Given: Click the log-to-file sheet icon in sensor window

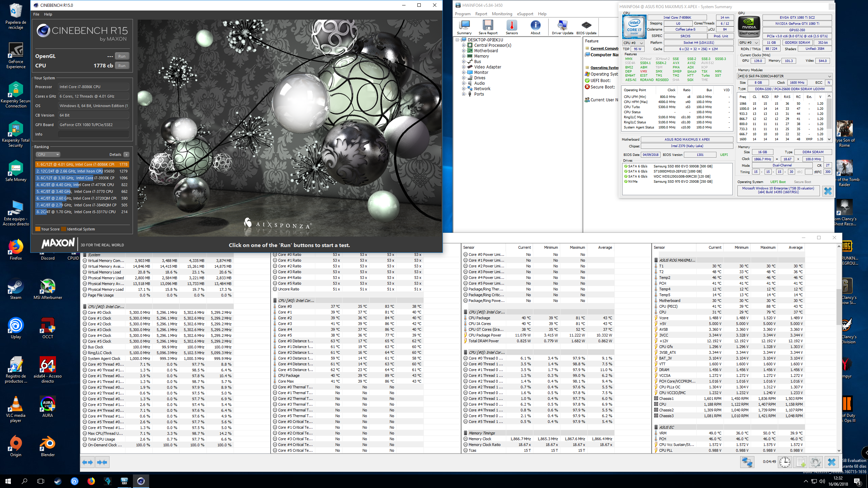Looking at the screenshot, I should point(801,462).
